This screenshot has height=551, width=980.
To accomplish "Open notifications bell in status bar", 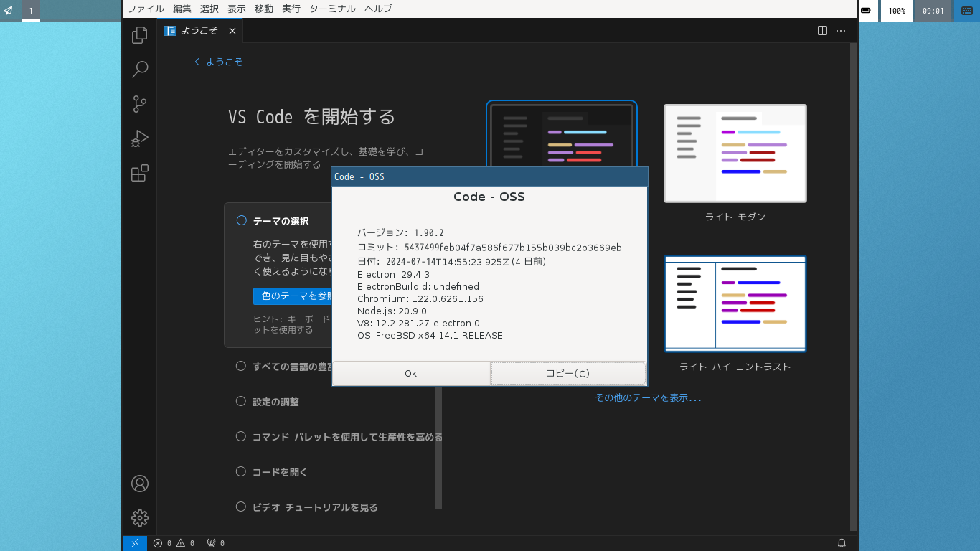I will point(842,543).
